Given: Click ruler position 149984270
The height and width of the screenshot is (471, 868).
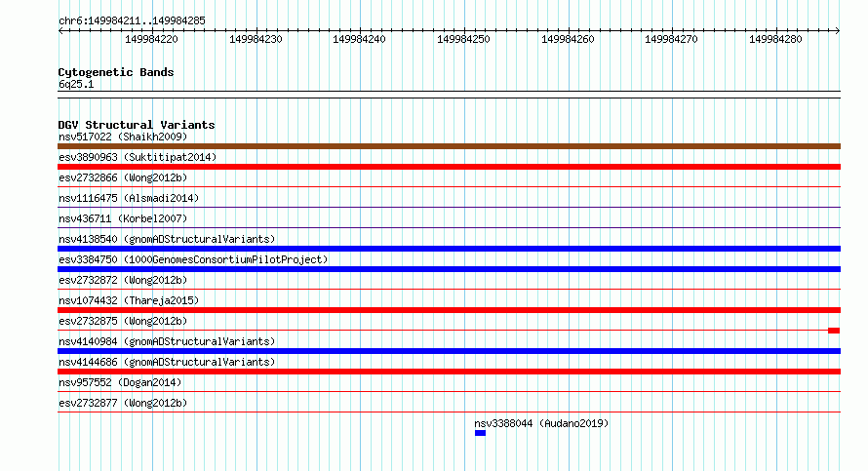Looking at the screenshot, I should [671, 39].
